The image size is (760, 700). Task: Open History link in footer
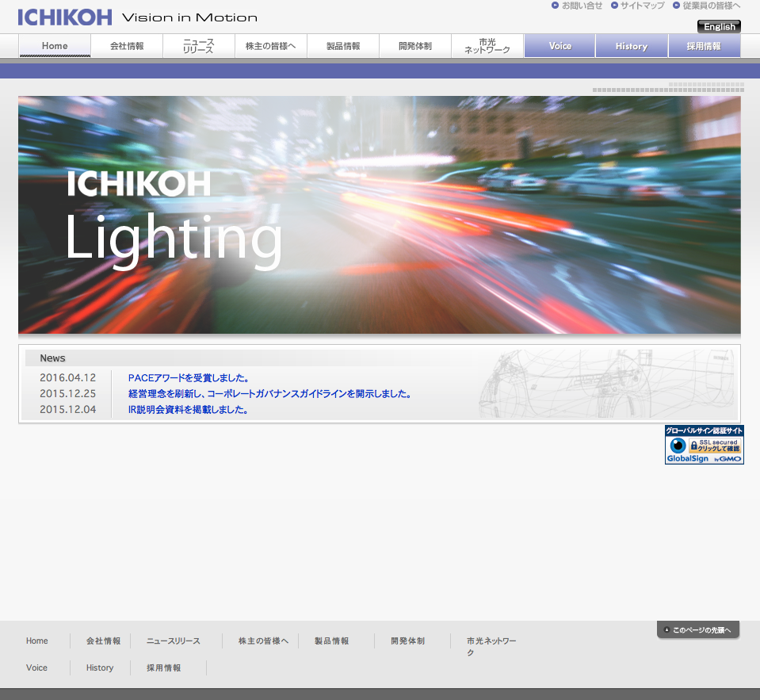[100, 667]
